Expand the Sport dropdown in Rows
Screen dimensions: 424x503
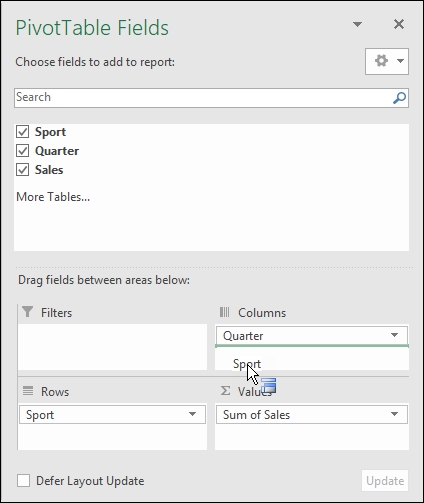(192, 414)
